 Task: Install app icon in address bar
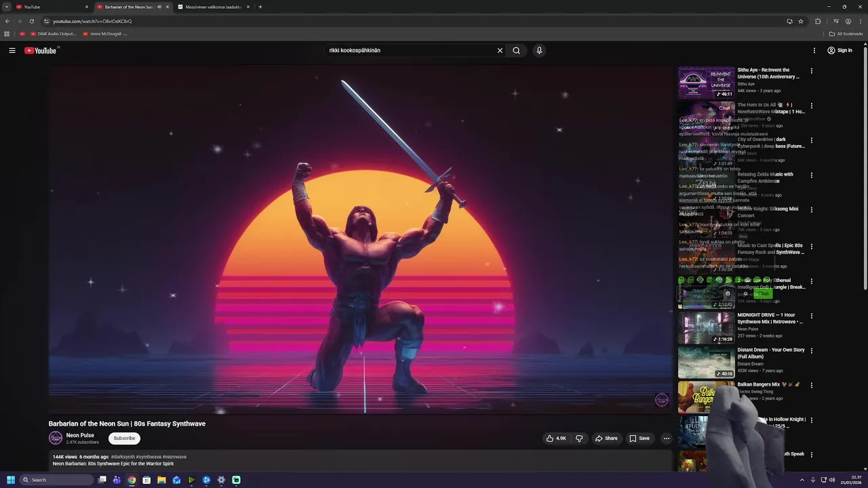coord(789,21)
